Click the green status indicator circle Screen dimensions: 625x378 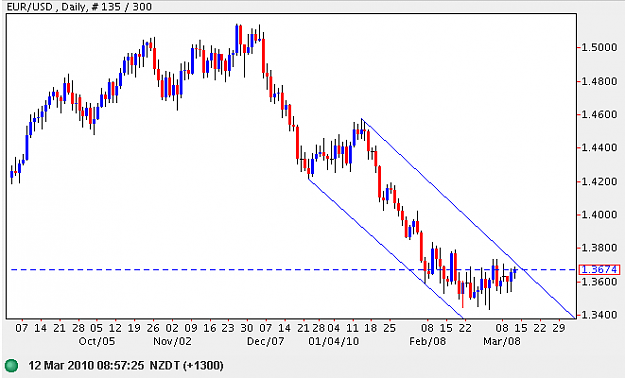click(x=12, y=365)
